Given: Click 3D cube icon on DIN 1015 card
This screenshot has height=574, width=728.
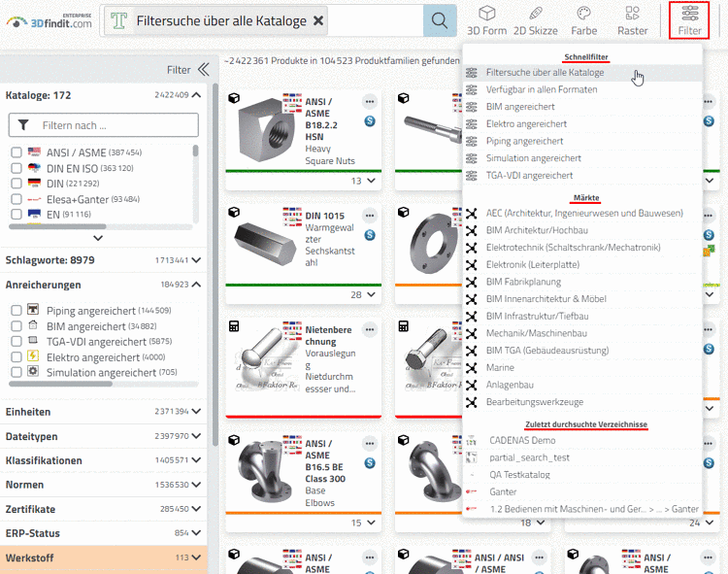Looking at the screenshot, I should pos(234,213).
